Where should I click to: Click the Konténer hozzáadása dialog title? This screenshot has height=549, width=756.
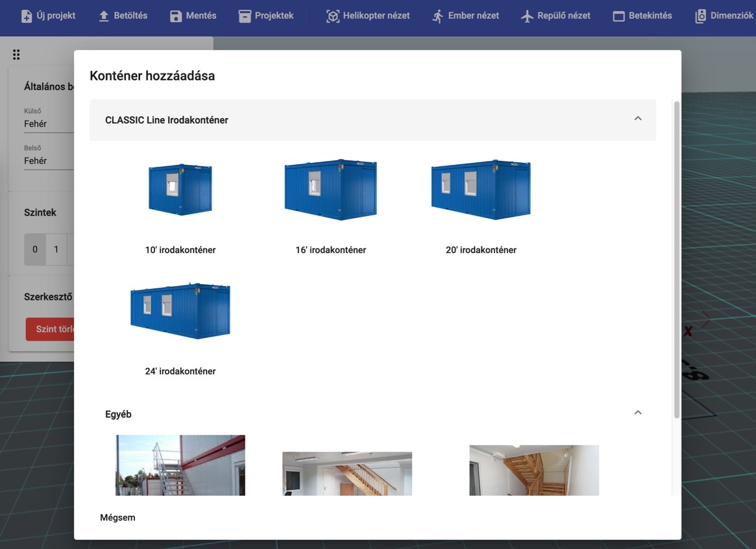(152, 76)
